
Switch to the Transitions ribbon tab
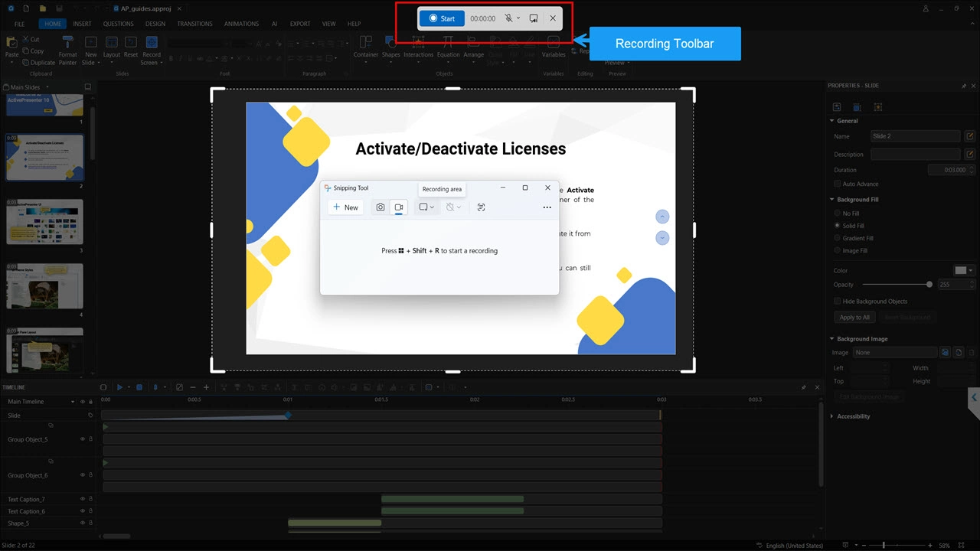194,23
